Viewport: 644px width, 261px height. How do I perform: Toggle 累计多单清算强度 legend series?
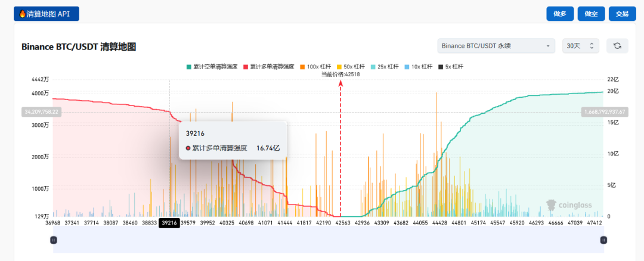[x=269, y=67]
